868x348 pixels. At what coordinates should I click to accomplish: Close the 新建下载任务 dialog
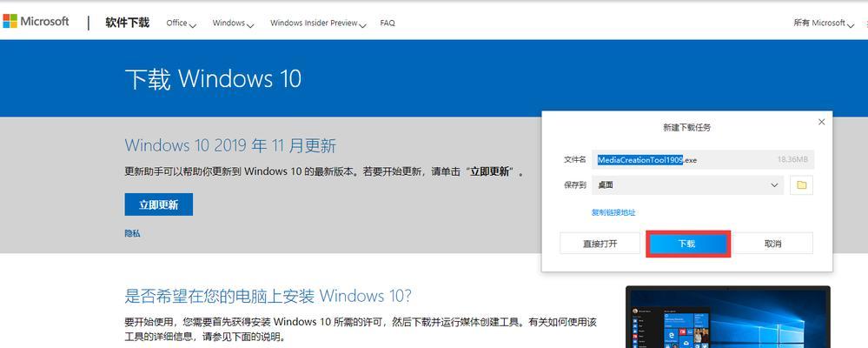point(821,122)
